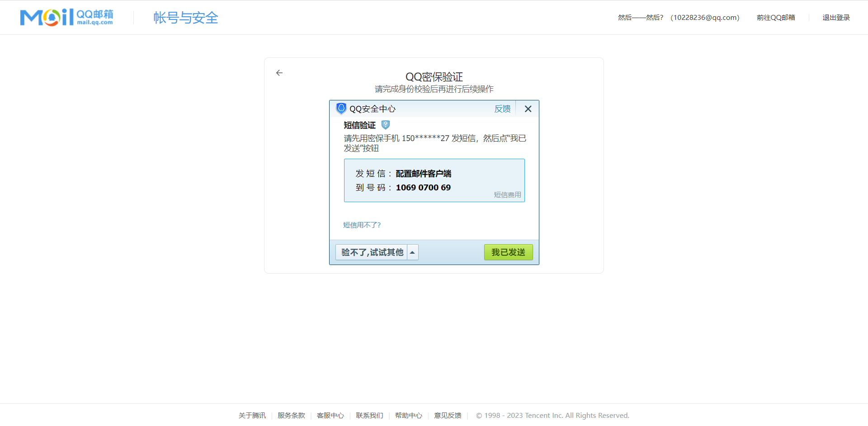868x426 pixels.
Task: Click the 短信用不了? link
Action: pos(362,225)
